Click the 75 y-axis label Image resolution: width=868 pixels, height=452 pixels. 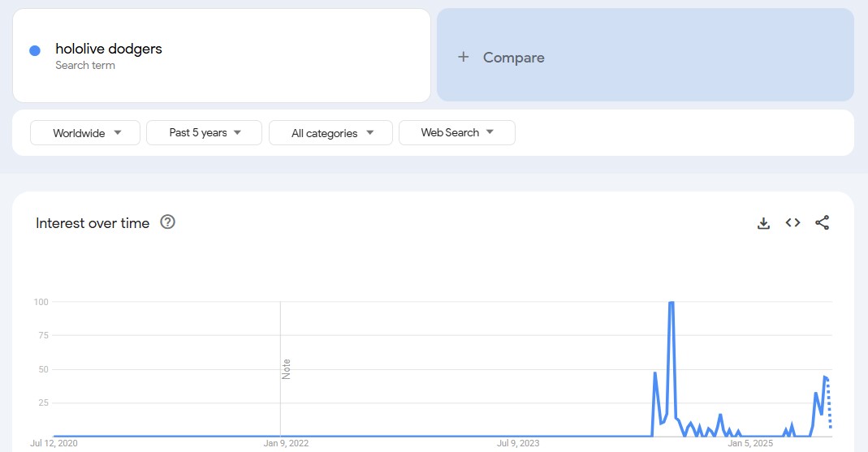pyautogui.click(x=44, y=335)
